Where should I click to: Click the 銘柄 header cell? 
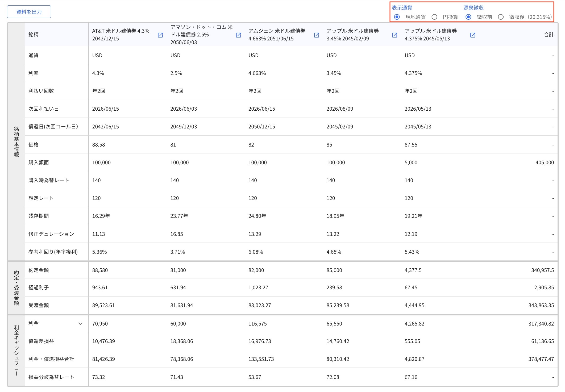33,34
